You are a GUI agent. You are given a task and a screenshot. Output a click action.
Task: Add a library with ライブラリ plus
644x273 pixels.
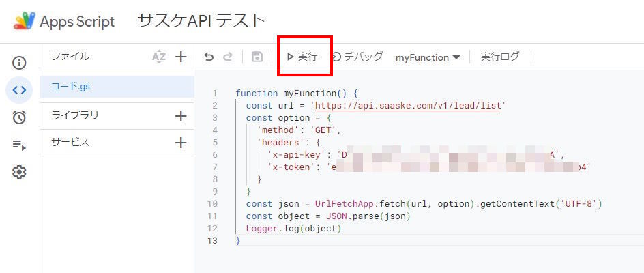coord(181,116)
